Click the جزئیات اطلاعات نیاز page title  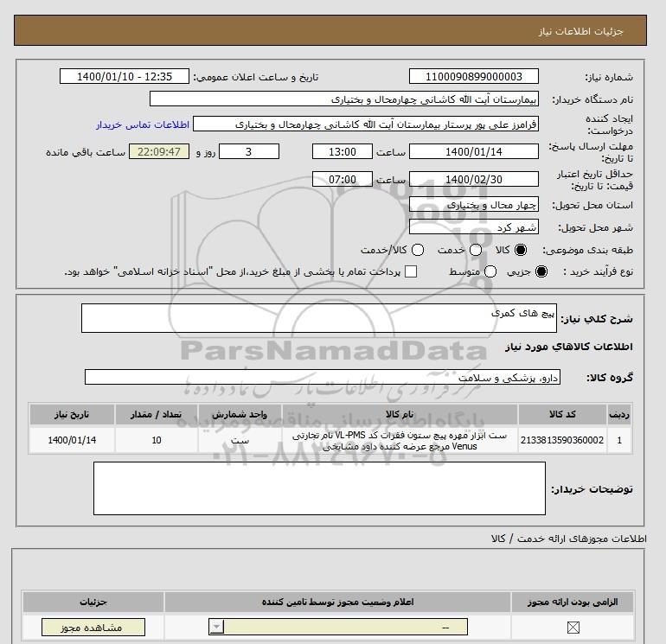[580, 31]
